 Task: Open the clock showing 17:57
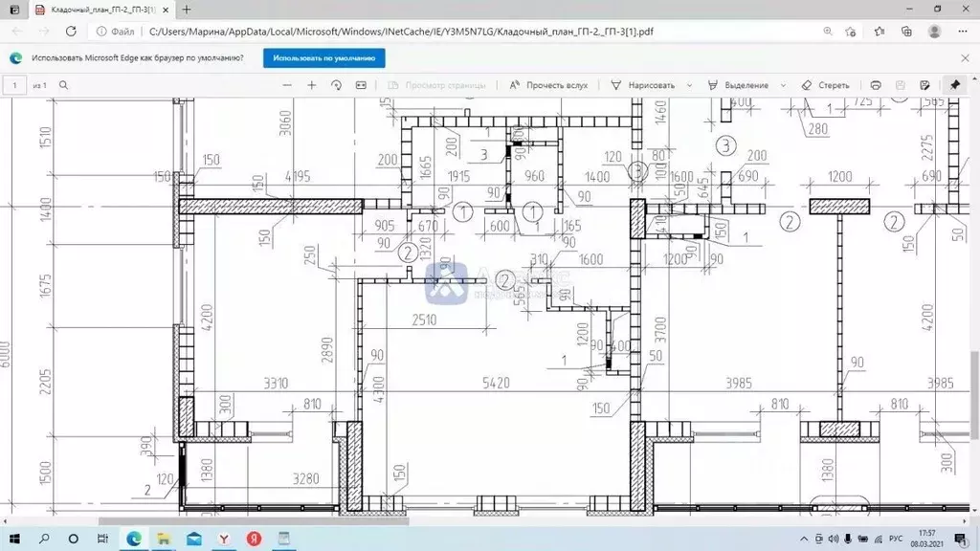pos(927,539)
